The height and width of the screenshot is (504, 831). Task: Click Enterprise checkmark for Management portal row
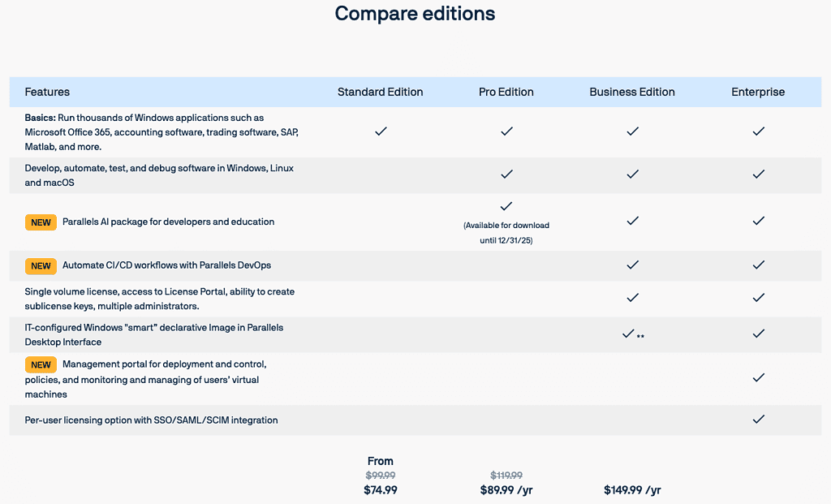click(x=758, y=377)
